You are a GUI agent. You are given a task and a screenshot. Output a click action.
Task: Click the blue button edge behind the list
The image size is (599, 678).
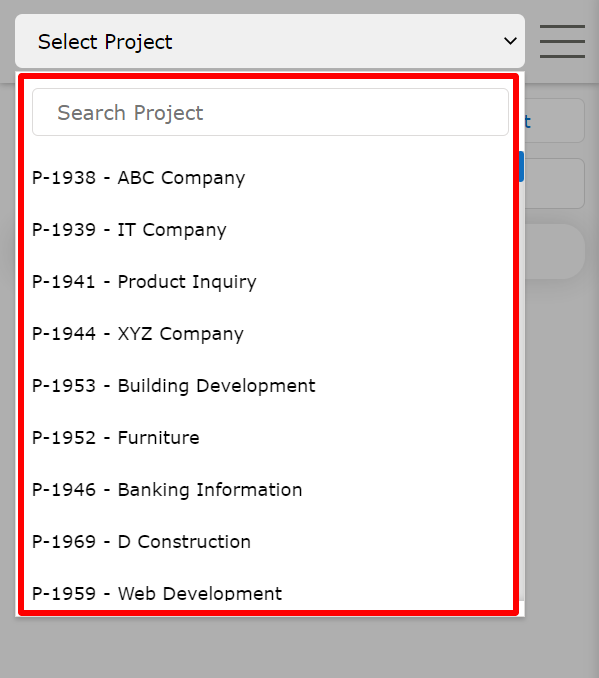(x=522, y=166)
